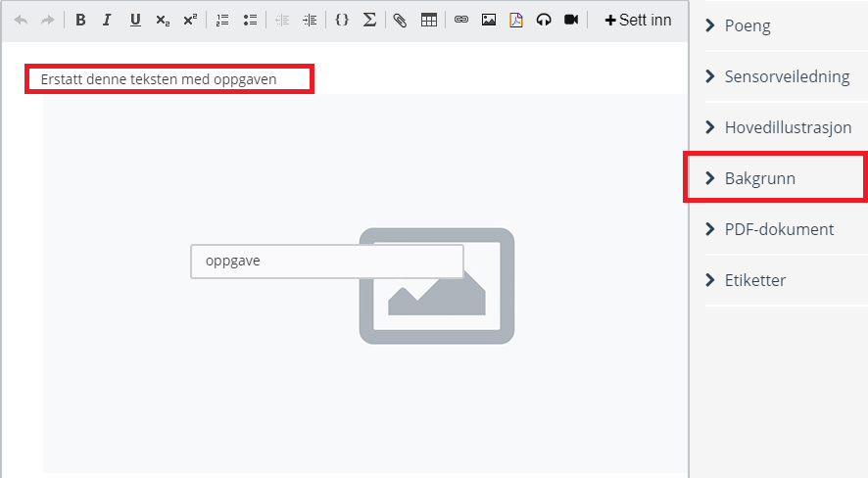868x478 pixels.
Task: Insert a video with the camera icon
Action: 571,21
